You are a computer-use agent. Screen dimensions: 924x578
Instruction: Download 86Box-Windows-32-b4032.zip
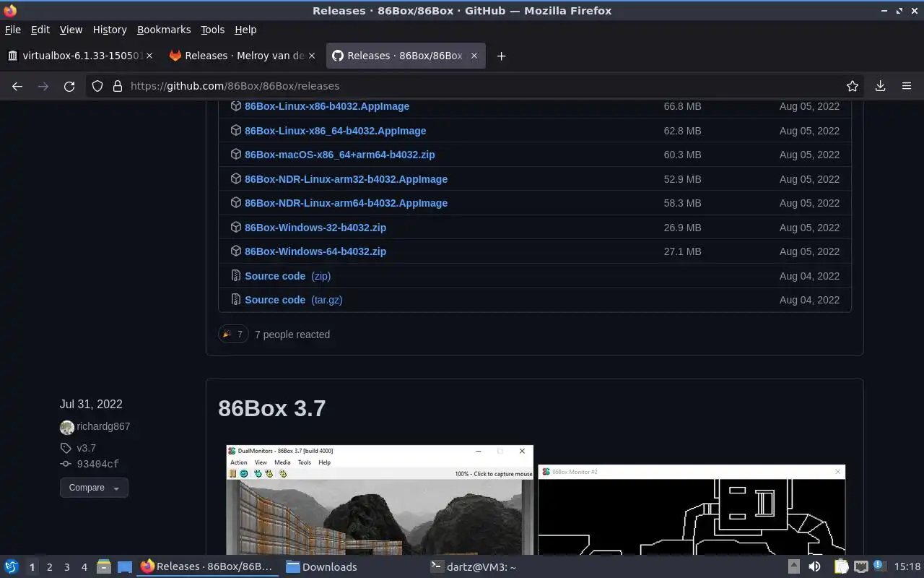click(x=315, y=228)
